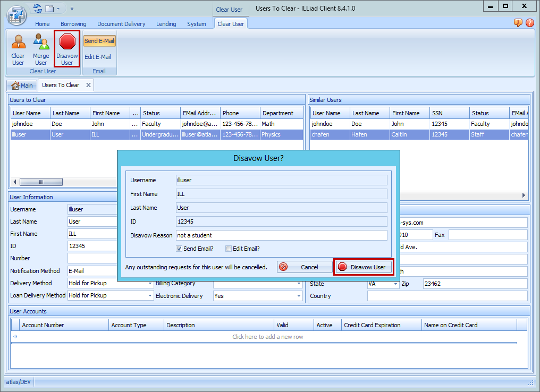This screenshot has width=540, height=392.
Task: Uncheck the Send Email? checkbox
Action: tap(180, 249)
